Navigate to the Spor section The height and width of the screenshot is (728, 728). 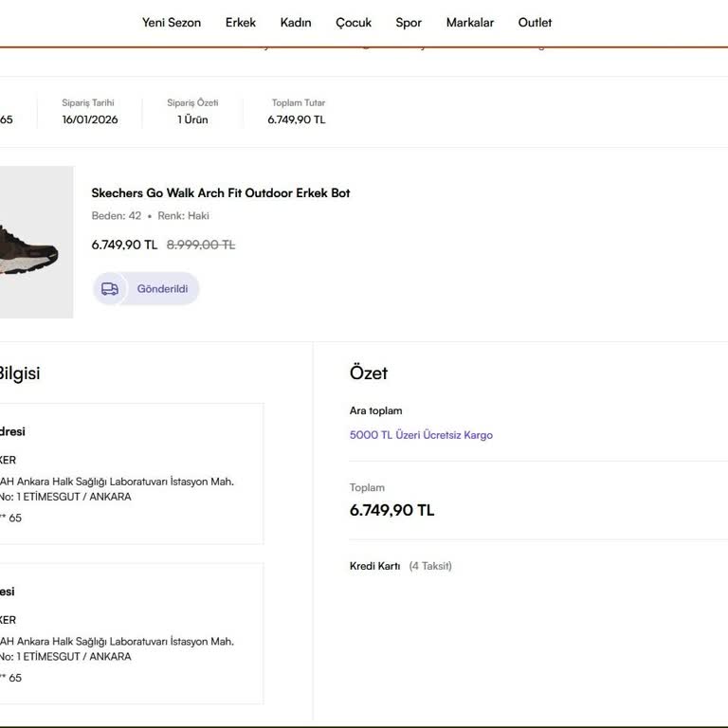click(409, 23)
